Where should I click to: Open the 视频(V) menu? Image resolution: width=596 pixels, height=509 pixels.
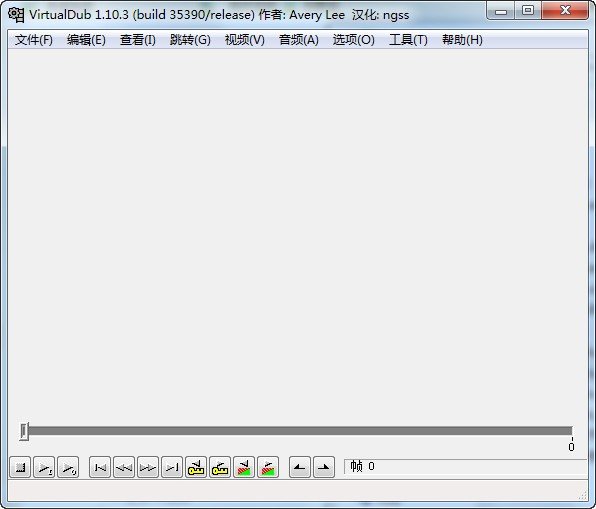pos(244,40)
